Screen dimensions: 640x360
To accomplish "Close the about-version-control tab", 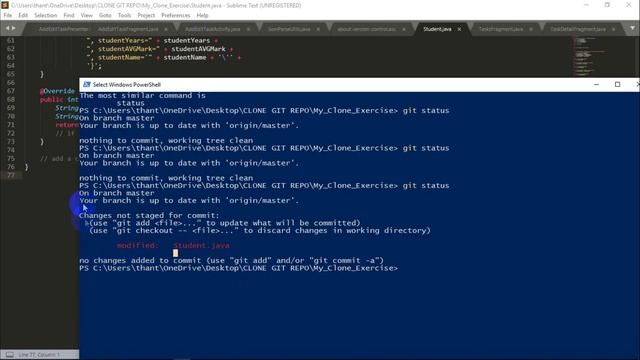I will click(404, 29).
